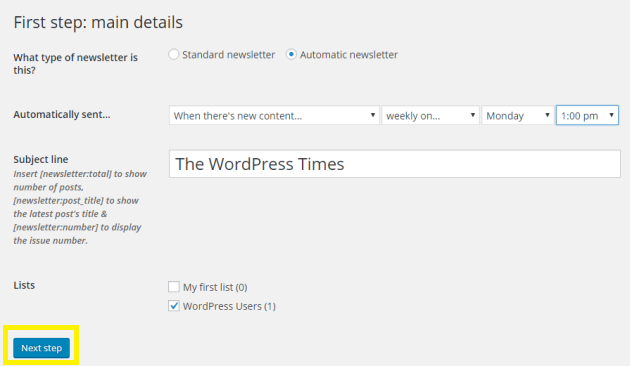Click the "Insert [newsletter:total] to show" hint text
The image size is (630, 366).
click(80, 174)
